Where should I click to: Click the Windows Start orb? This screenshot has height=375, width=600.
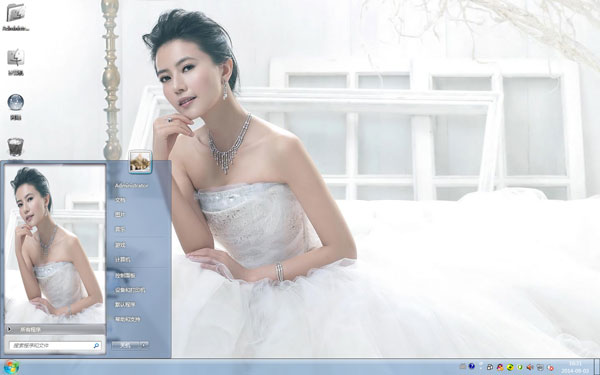tap(11, 368)
